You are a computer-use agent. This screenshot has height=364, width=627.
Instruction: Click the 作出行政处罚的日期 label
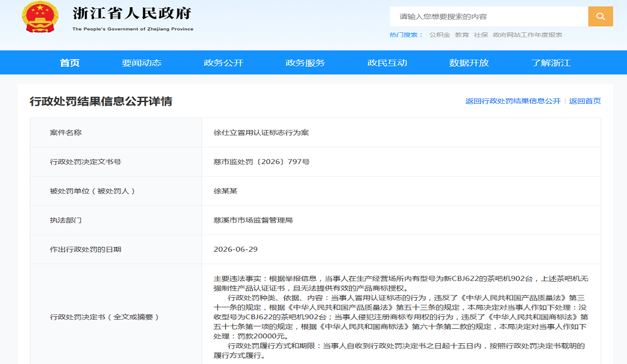[x=85, y=249]
